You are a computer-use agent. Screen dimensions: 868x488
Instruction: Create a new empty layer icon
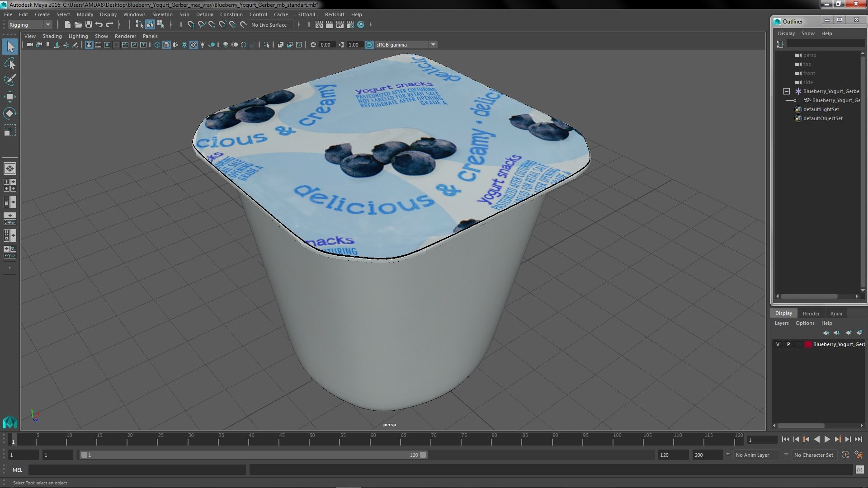849,333
